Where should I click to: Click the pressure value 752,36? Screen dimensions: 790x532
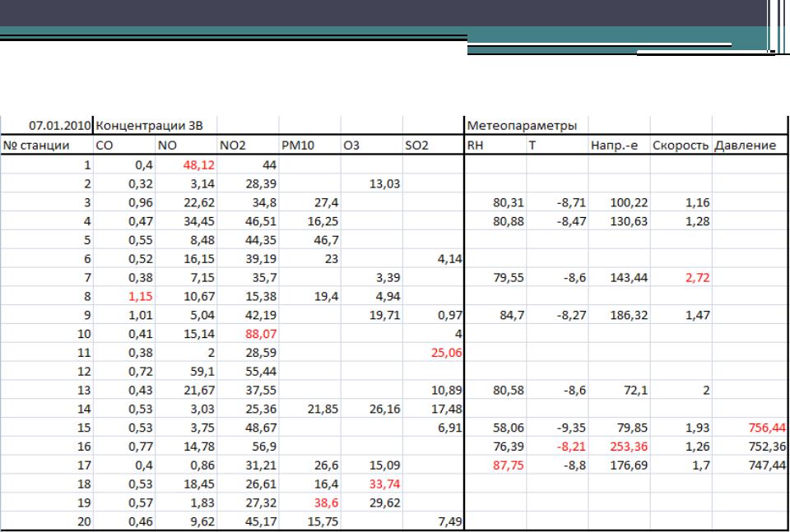tap(767, 446)
